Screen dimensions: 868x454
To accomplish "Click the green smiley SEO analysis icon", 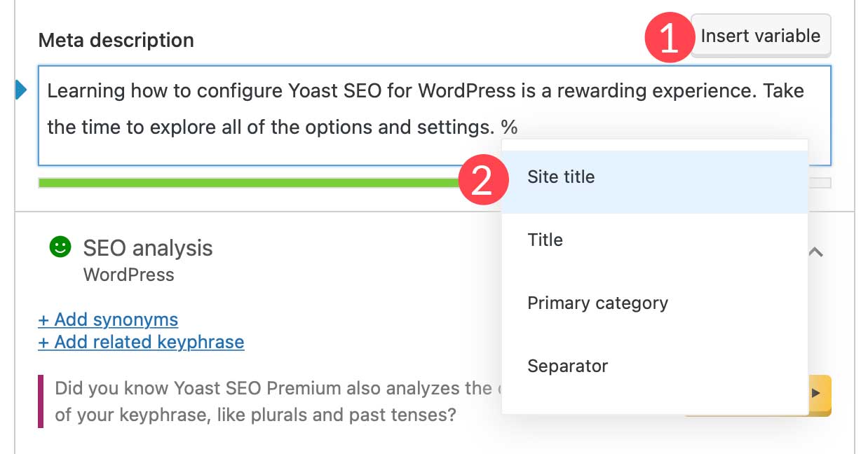I will pos(62,247).
